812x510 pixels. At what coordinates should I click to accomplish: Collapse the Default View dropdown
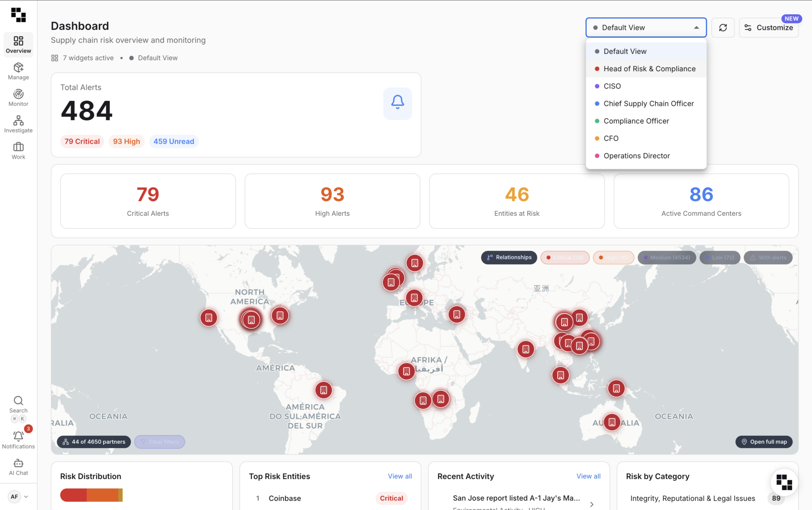pyautogui.click(x=646, y=27)
